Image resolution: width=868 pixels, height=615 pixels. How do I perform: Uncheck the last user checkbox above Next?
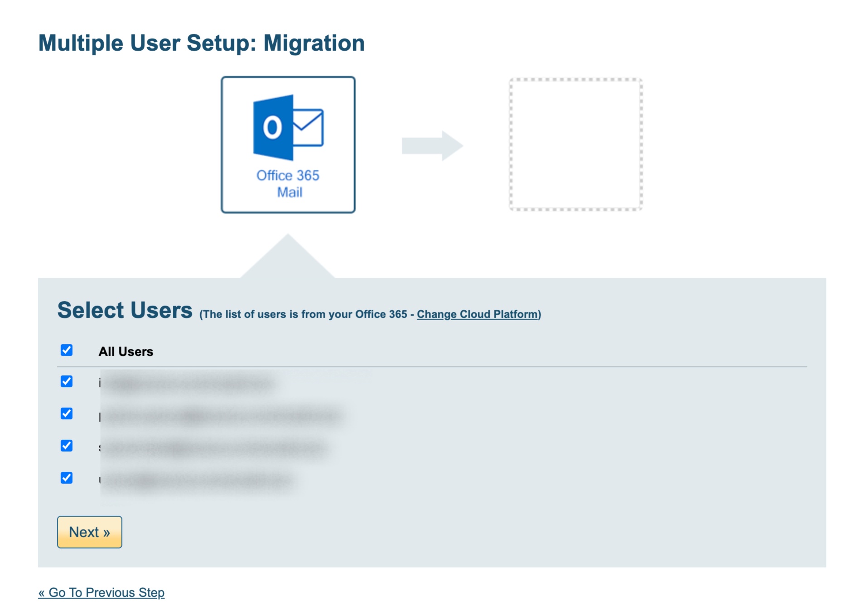point(67,478)
